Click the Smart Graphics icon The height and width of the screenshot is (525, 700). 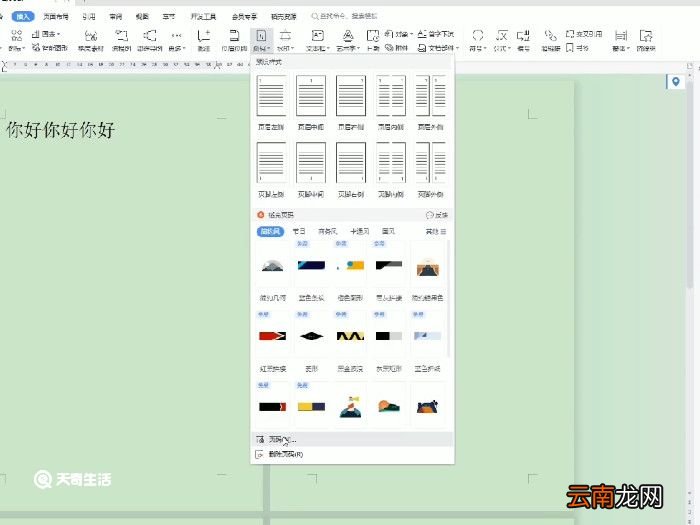[50, 47]
